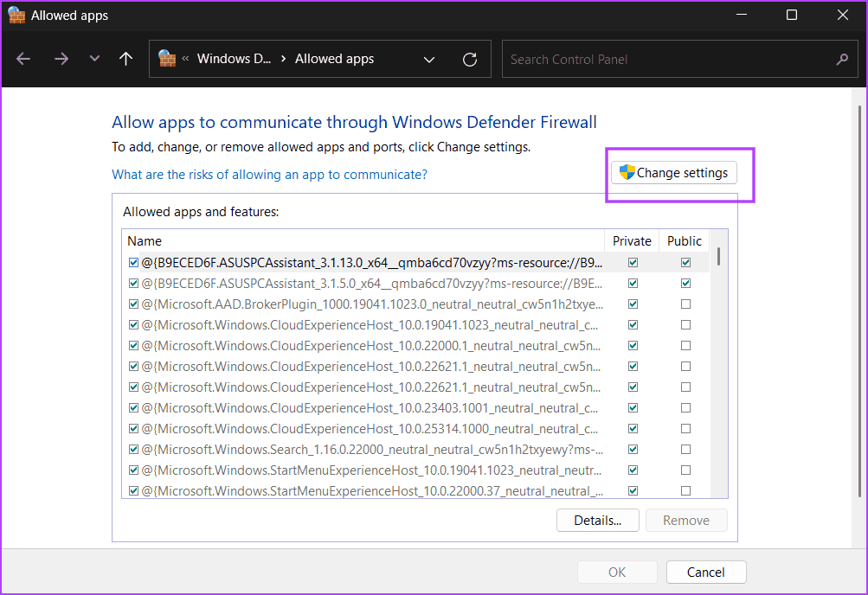Click the Back navigation arrow
The image size is (868, 595).
pos(23,59)
